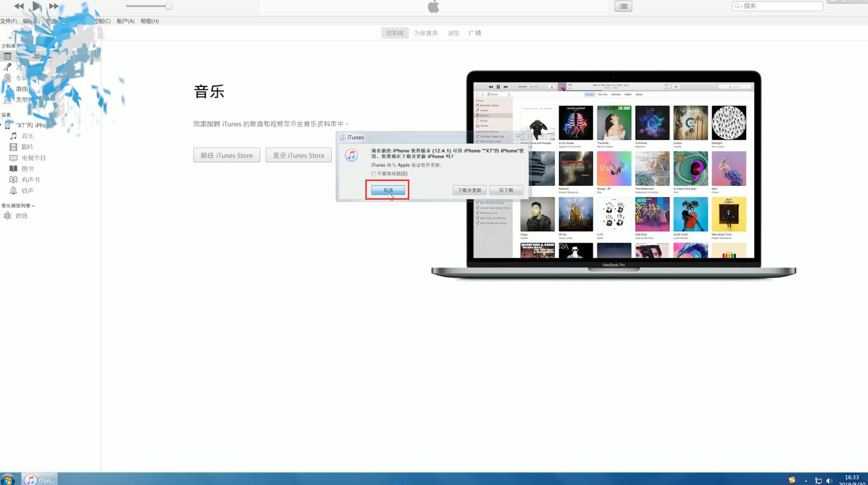The height and width of the screenshot is (485, 868).
Task: Select 类型 in the library sidebar
Action: coord(22,100)
